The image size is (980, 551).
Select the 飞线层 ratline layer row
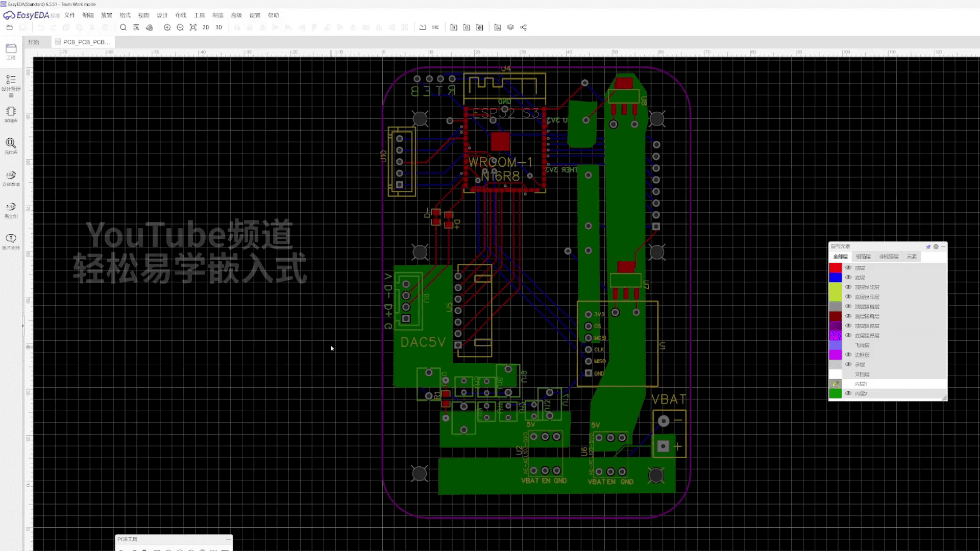[x=888, y=345]
